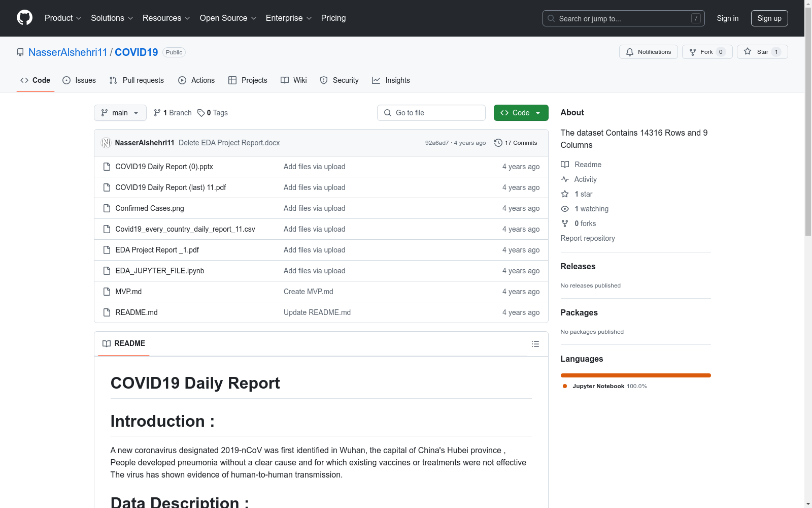
Task: Open Update README.md commit message
Action: pos(317,312)
